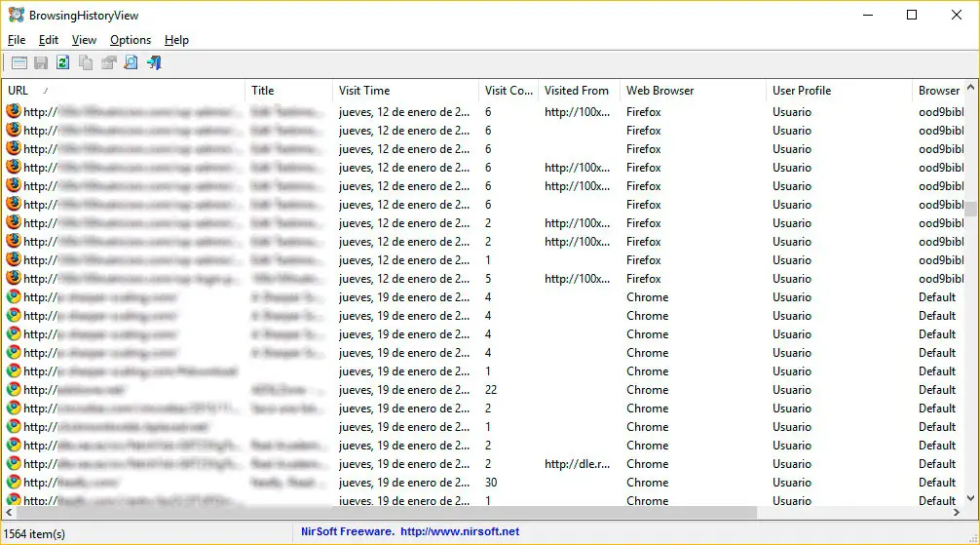Viewport: 980px width, 545px height.
Task: Open Advanced Options from the toolbar
Action: click(x=19, y=62)
